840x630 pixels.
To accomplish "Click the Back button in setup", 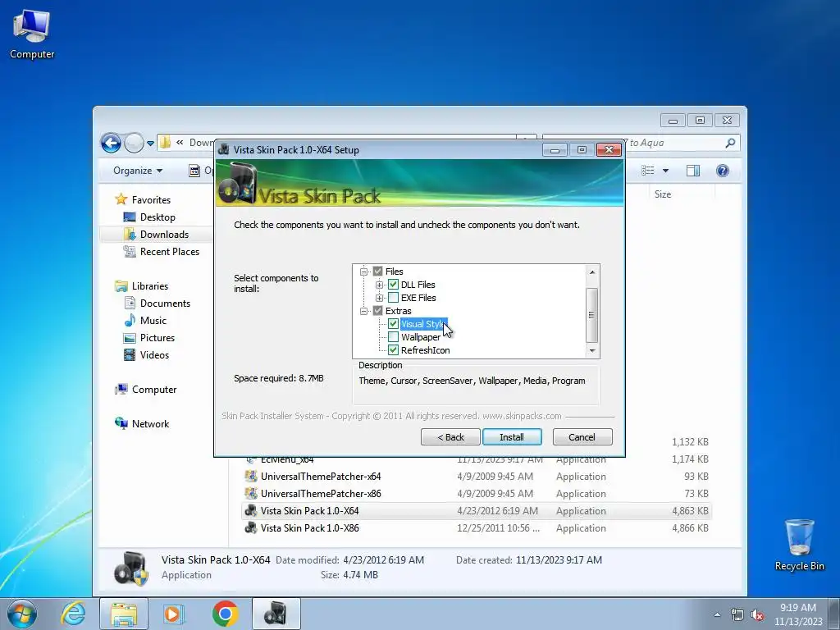I will [x=450, y=437].
